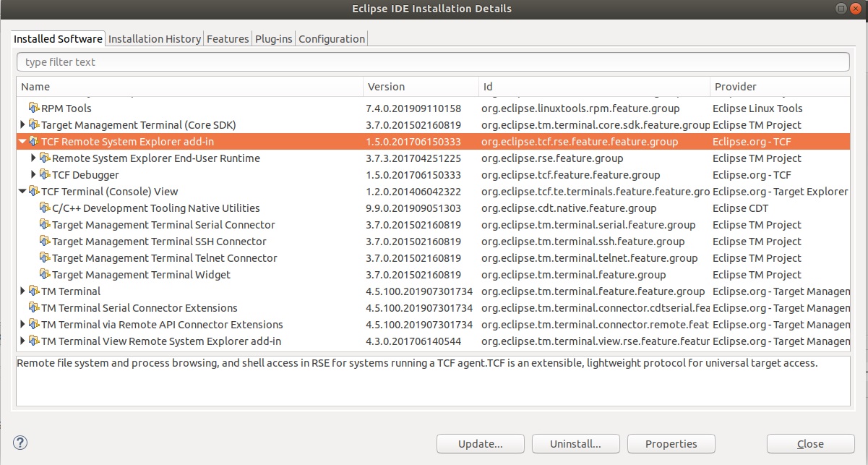Image resolution: width=868 pixels, height=465 pixels.
Task: Sort by the Name column header
Action: pos(189,87)
